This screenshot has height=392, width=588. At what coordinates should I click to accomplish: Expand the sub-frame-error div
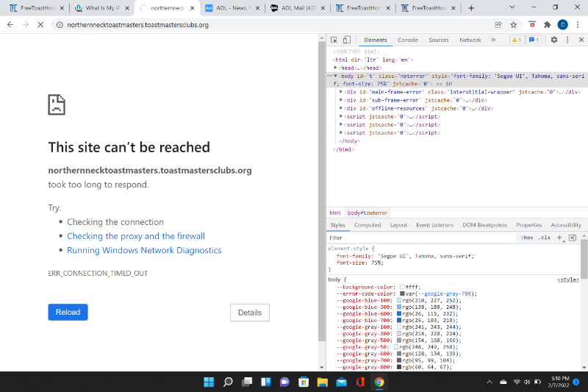(x=341, y=100)
